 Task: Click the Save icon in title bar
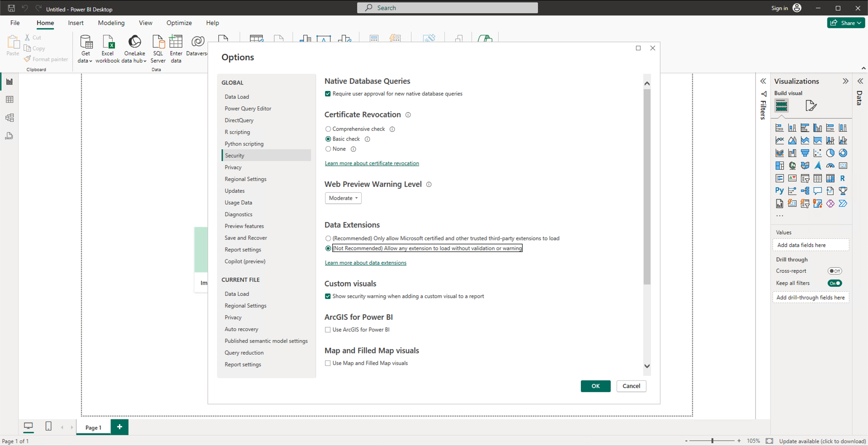[11, 8]
